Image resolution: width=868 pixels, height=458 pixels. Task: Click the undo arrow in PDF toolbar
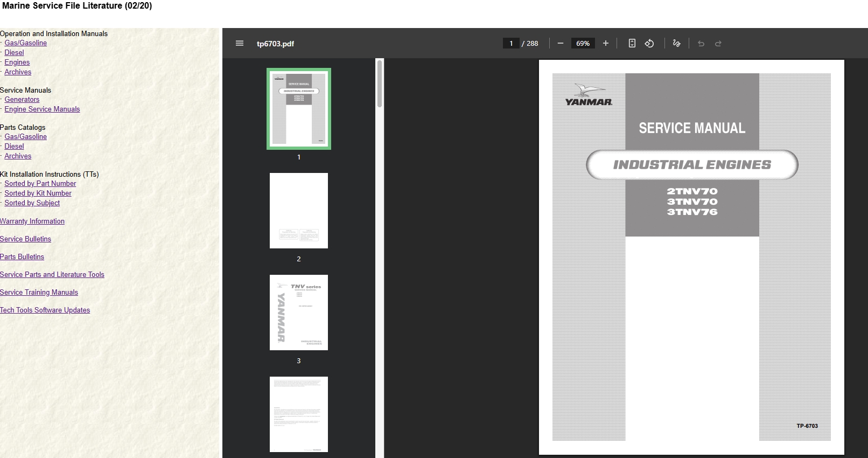(701, 44)
